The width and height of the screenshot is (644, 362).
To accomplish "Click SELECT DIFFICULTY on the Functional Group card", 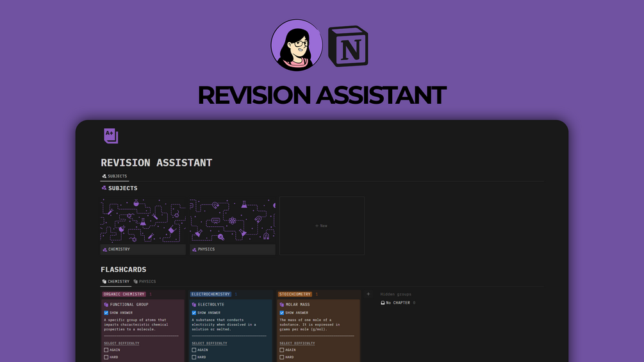I will coord(122,343).
